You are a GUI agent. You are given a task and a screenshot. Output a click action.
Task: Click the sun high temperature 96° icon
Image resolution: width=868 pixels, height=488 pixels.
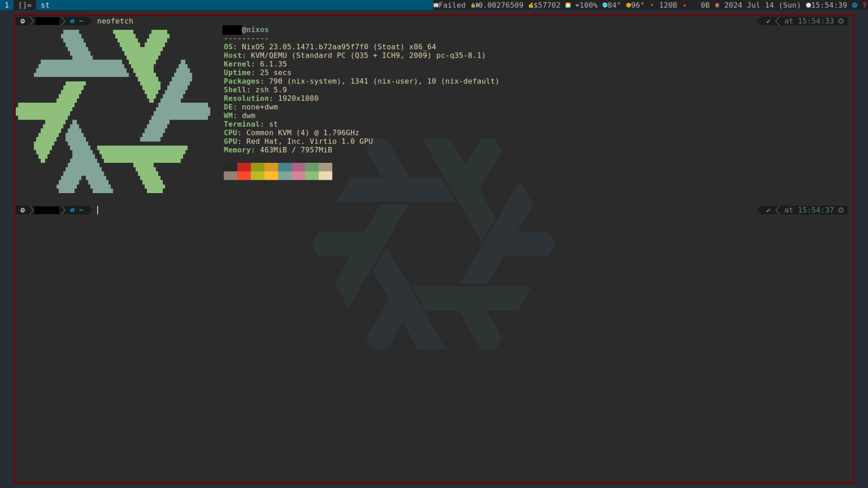(628, 5)
